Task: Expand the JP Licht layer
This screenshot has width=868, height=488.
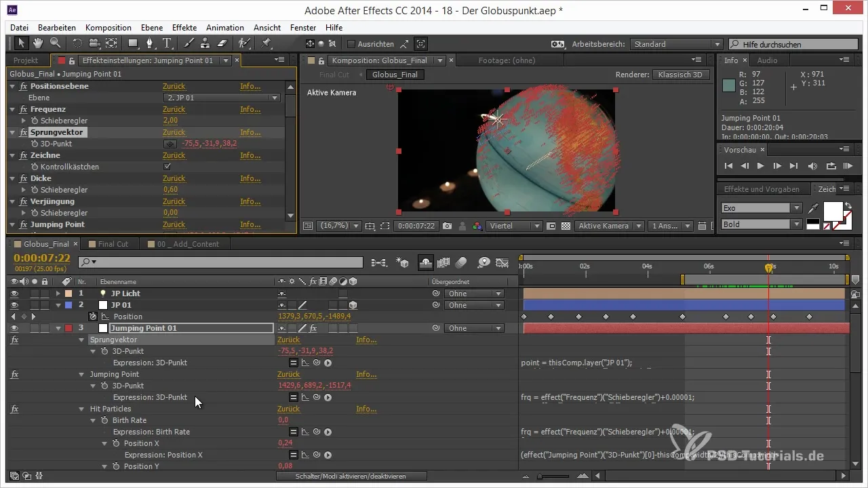Action: click(58, 293)
